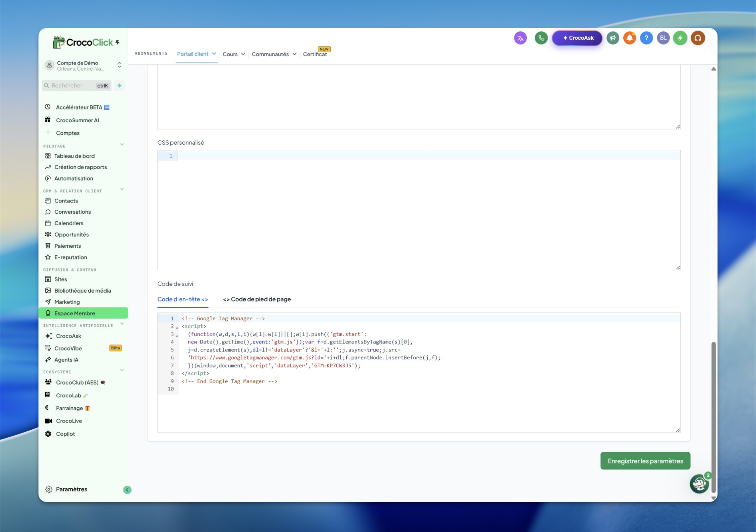This screenshot has height=532, width=756.
Task: Collapse the PILOTAGE sidebar section
Action: (122, 145)
